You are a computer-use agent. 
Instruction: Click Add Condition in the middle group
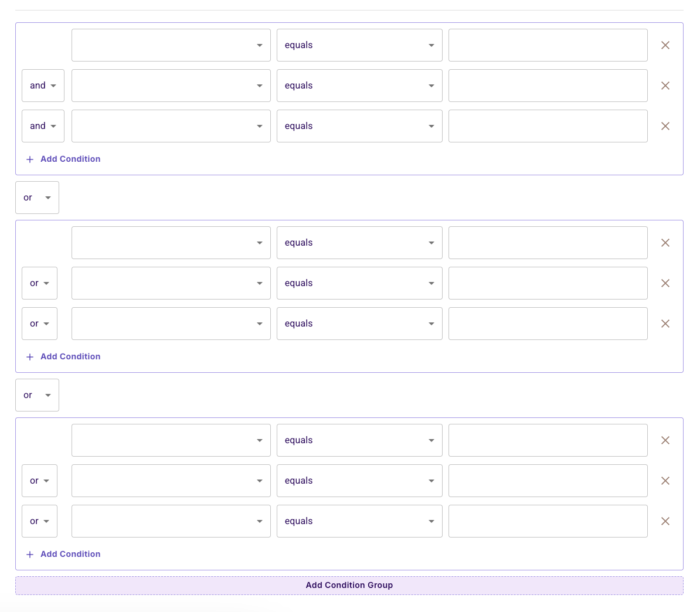pos(70,356)
